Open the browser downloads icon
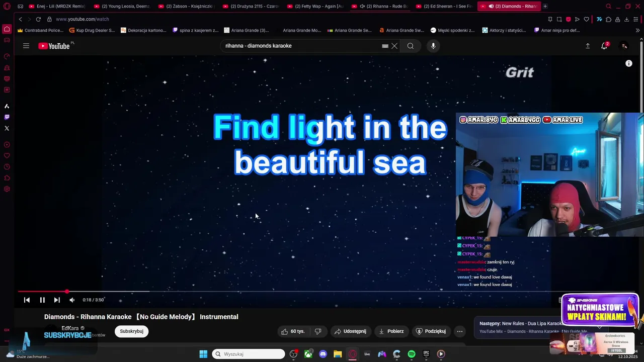This screenshot has height=362, width=644. (x=626, y=19)
